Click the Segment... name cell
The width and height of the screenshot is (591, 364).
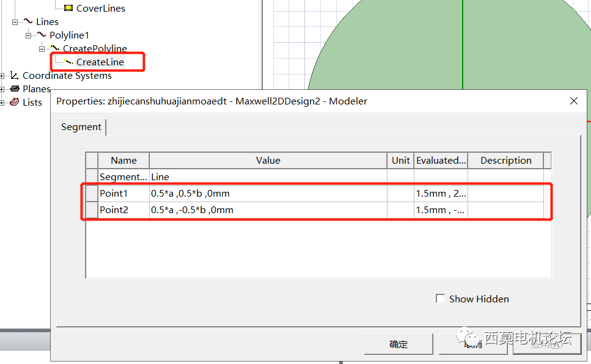pyautogui.click(x=123, y=177)
